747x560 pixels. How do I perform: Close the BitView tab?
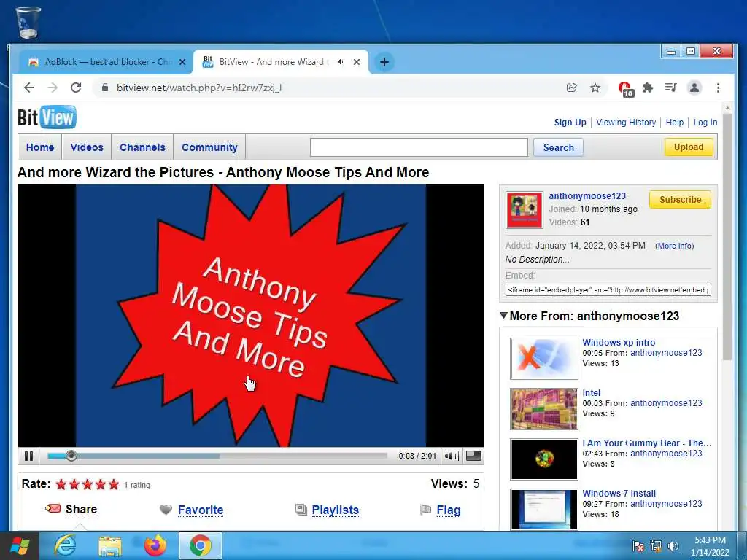coord(356,62)
